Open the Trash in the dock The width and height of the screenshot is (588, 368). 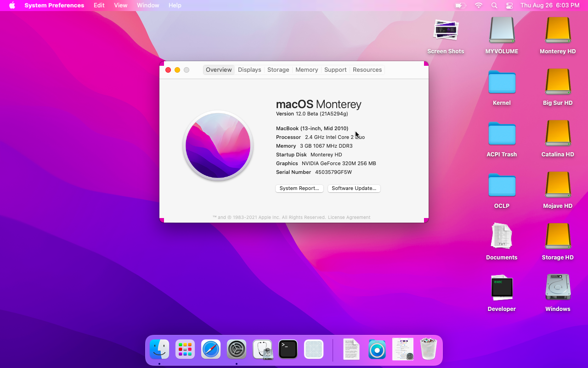(x=429, y=350)
